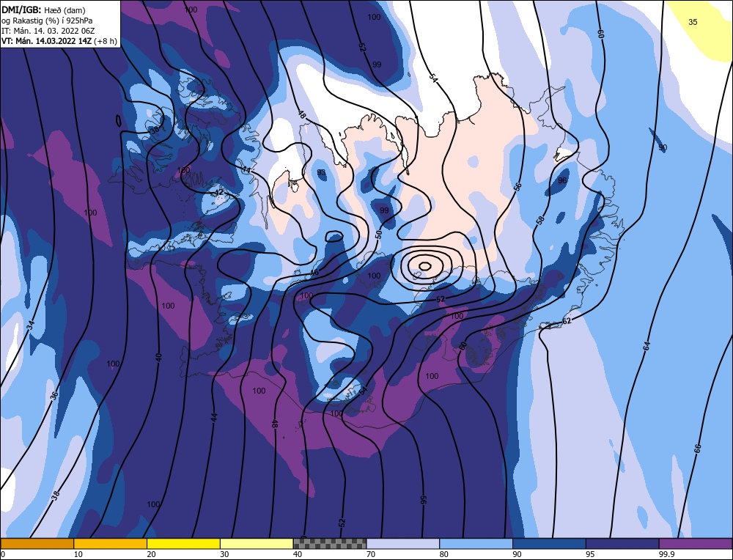Select the dark navy 95–99.9 legend swatch

click(622, 543)
